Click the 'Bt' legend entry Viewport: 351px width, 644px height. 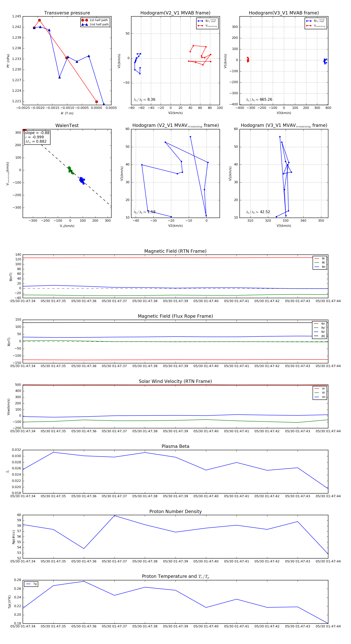[x=320, y=262]
